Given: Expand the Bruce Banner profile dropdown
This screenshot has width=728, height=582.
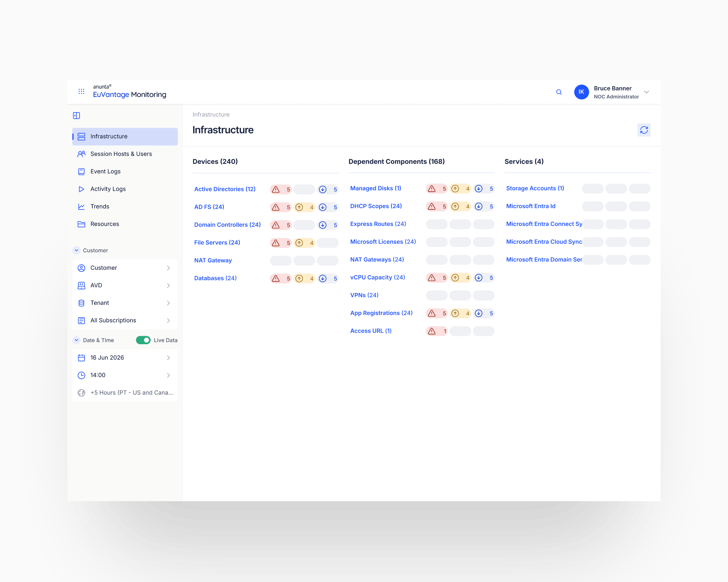Looking at the screenshot, I should point(647,92).
